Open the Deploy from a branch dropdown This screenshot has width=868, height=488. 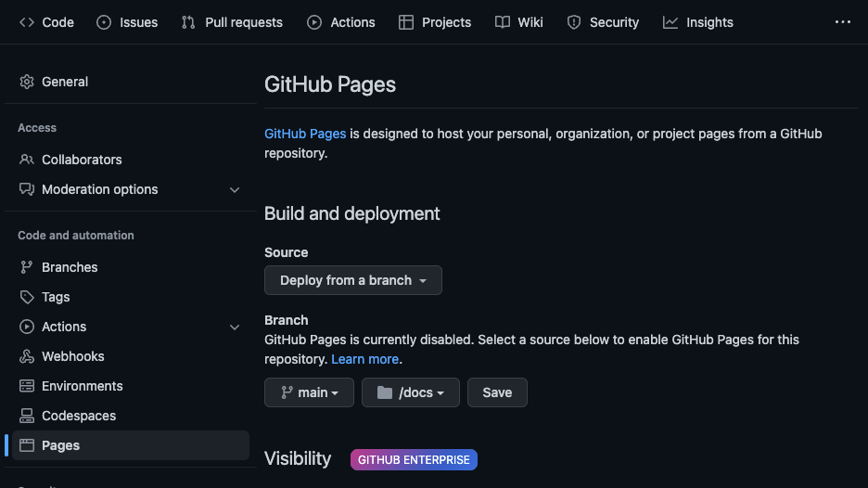[x=353, y=280]
